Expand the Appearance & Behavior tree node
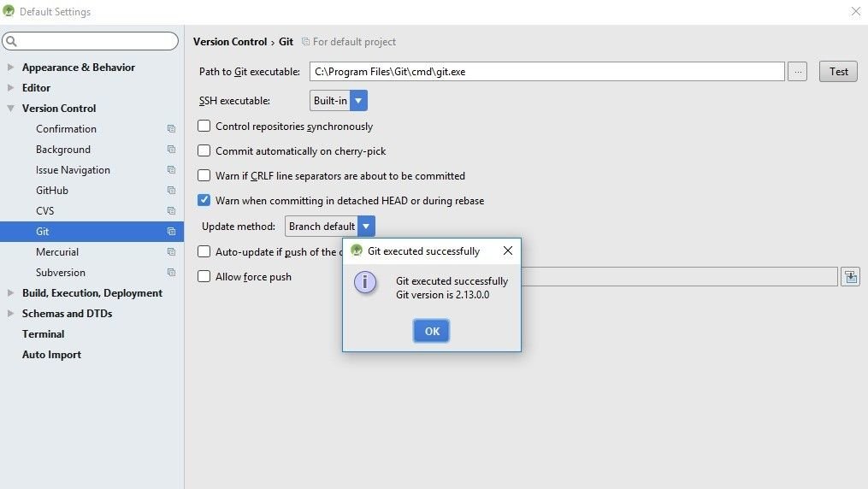 pos(10,67)
